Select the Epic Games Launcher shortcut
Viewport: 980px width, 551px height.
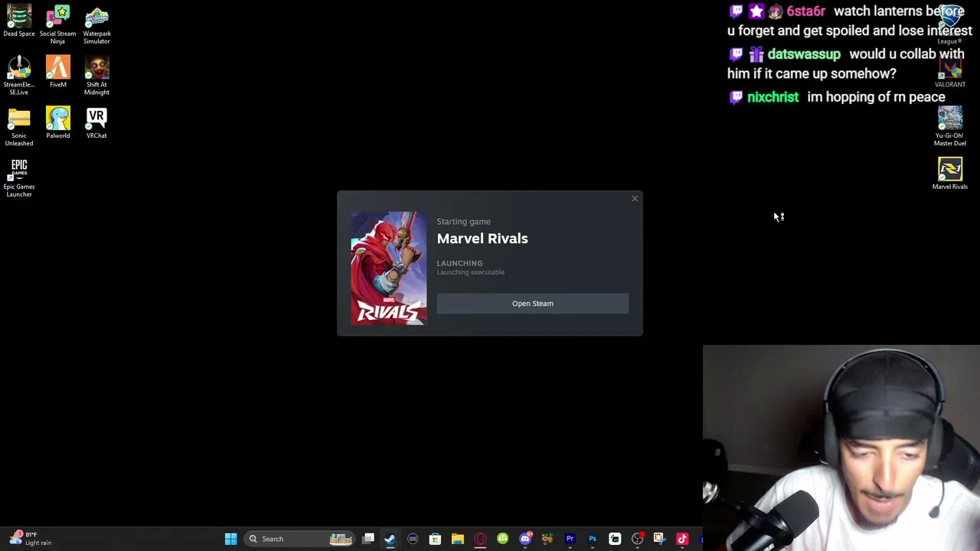tap(19, 178)
